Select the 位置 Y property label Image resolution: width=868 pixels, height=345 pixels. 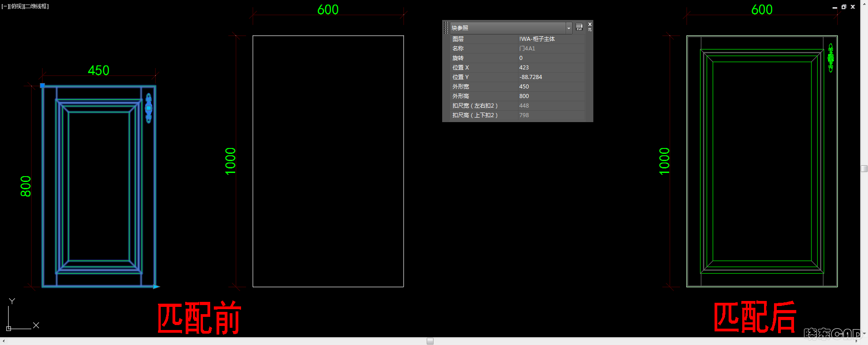click(x=460, y=77)
